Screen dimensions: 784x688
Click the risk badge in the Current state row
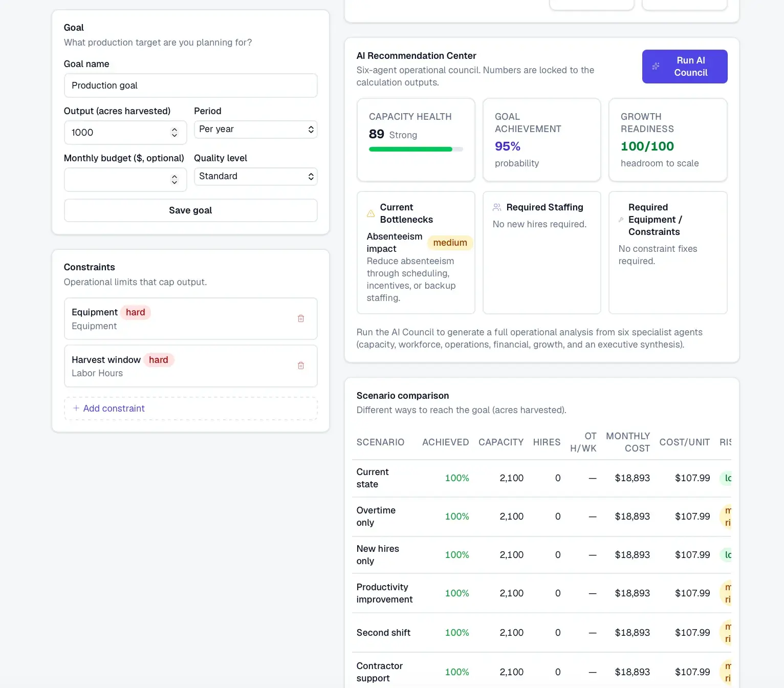pyautogui.click(x=726, y=478)
